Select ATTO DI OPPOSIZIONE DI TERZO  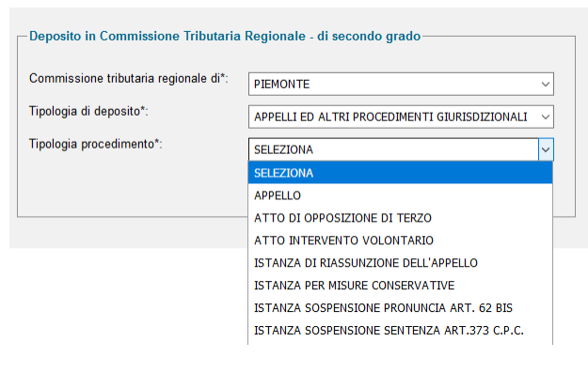point(400,218)
